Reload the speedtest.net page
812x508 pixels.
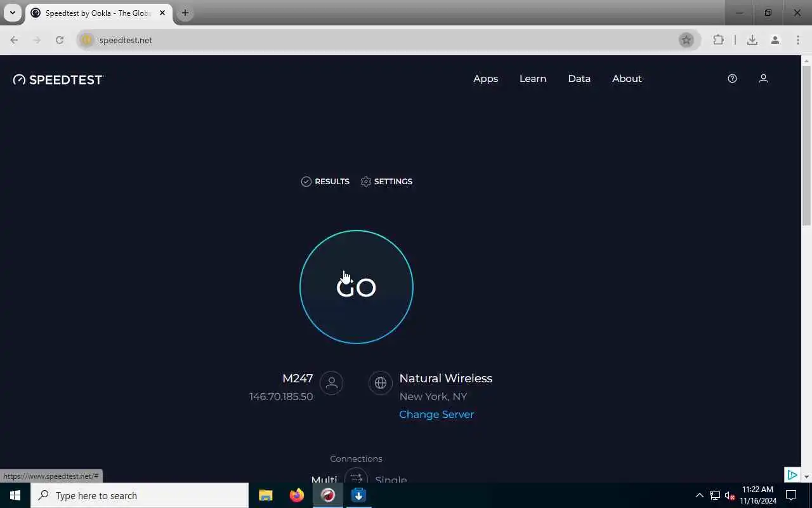[x=60, y=40]
